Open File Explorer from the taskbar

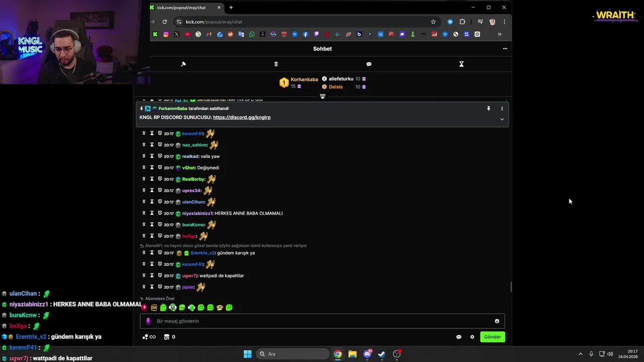pyautogui.click(x=352, y=354)
